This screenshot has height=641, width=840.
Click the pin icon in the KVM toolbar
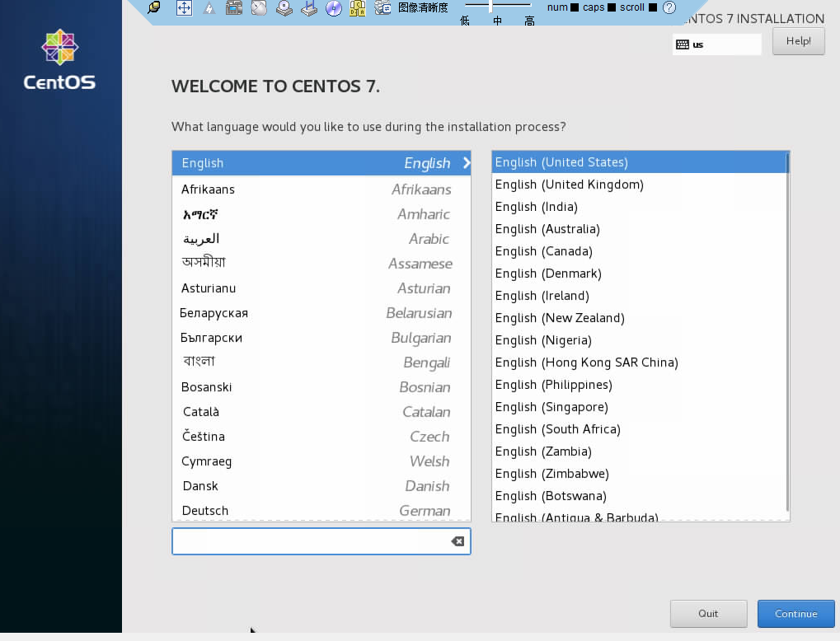point(154,7)
